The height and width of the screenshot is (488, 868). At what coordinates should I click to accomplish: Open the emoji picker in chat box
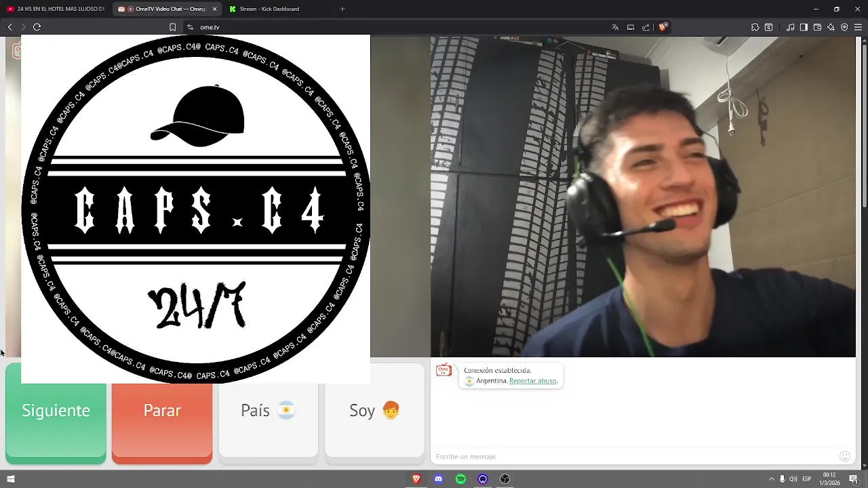[x=844, y=456]
